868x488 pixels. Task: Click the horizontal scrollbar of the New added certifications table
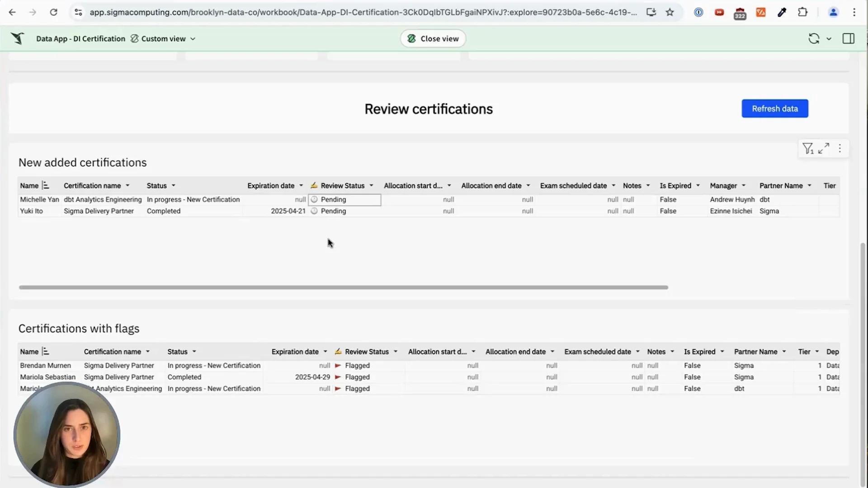point(343,287)
